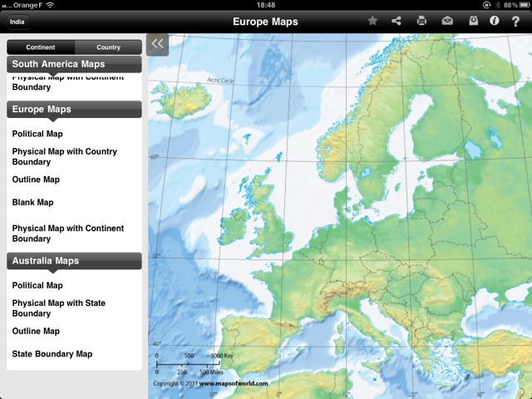Viewport: 532px width, 399px height.
Task: Select Political Map under Europe Maps
Action: (x=37, y=134)
